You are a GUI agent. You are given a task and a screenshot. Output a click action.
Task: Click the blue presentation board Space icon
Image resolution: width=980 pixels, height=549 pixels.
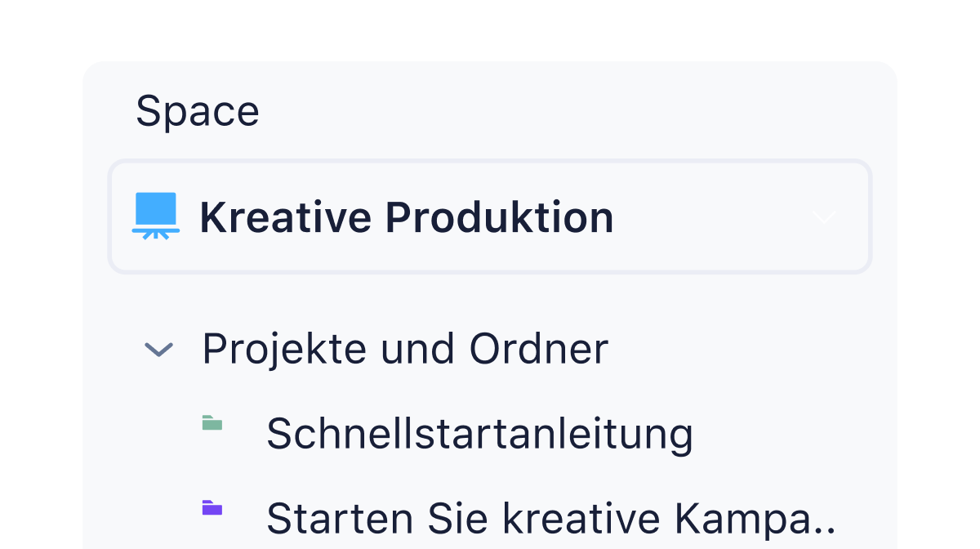coord(155,216)
